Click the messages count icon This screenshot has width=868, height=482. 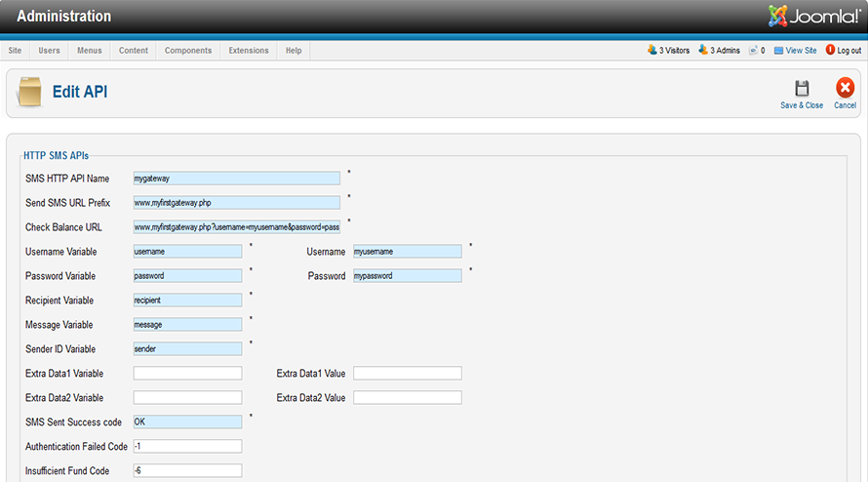tap(753, 50)
